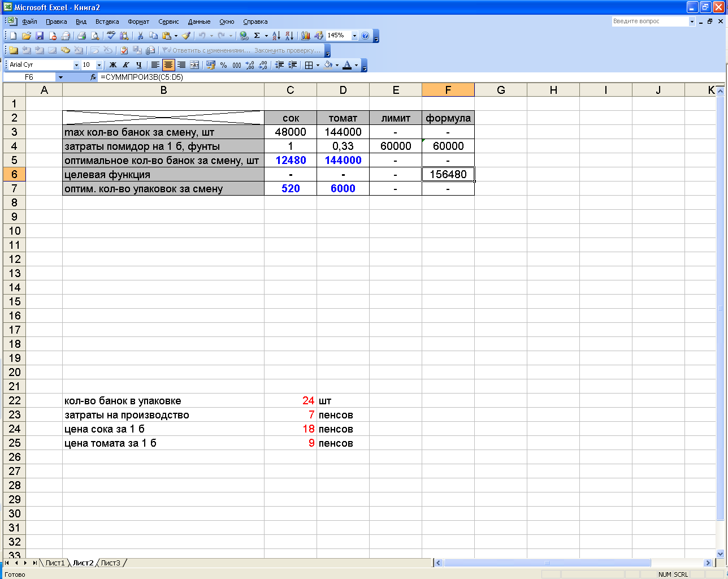Copy the selection using the Copy icon
The height and width of the screenshot is (579, 728).
click(x=153, y=36)
